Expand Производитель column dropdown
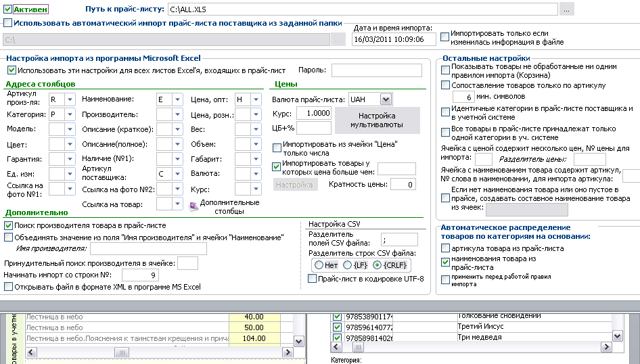The width and height of the screenshot is (640, 364). tap(177, 114)
